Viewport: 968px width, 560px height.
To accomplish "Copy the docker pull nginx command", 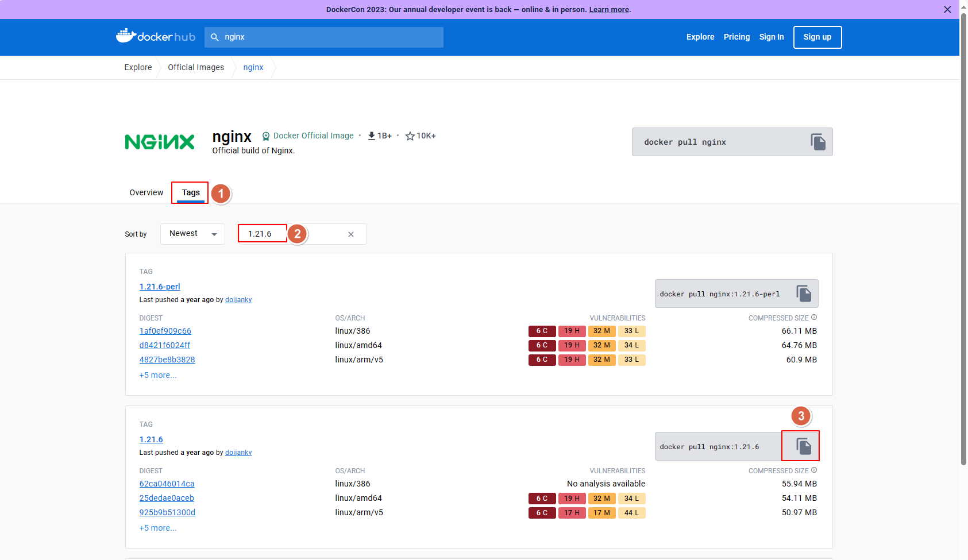I will [818, 142].
